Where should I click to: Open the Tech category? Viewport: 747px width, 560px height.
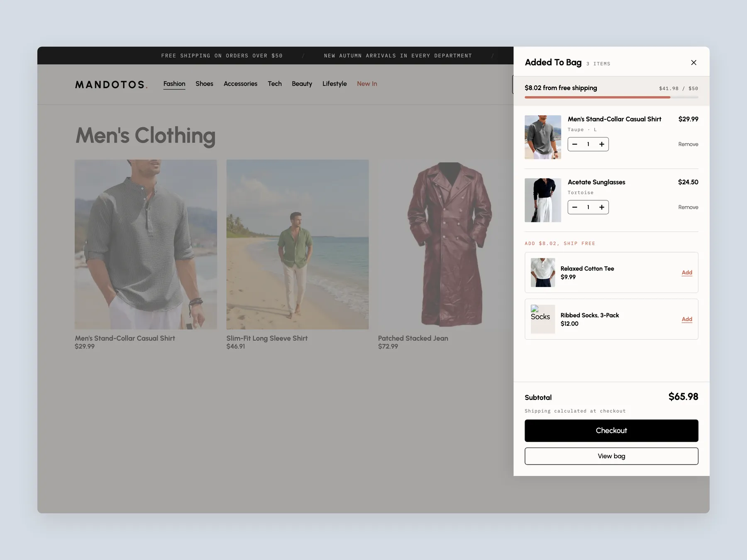pyautogui.click(x=275, y=84)
